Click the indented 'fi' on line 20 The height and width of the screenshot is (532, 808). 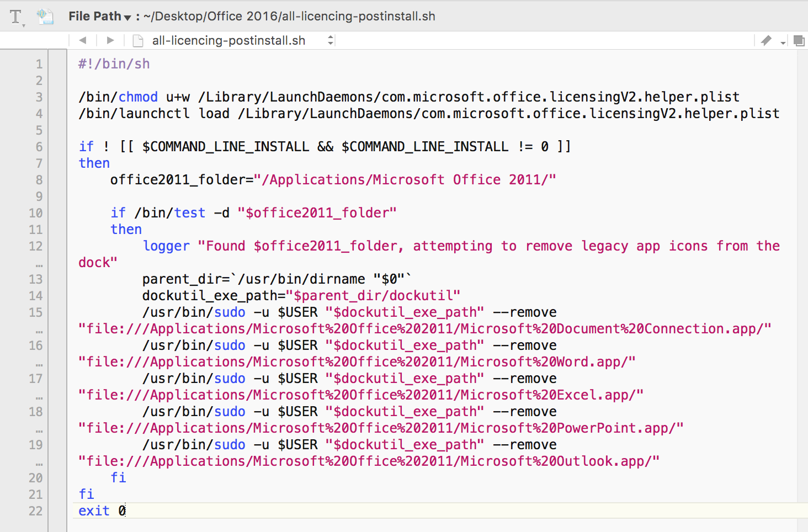click(x=118, y=478)
